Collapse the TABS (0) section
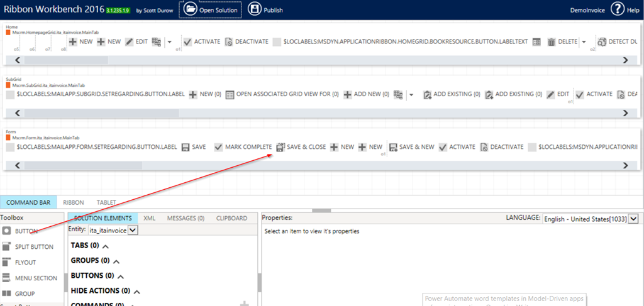The height and width of the screenshot is (306, 644). click(x=105, y=246)
